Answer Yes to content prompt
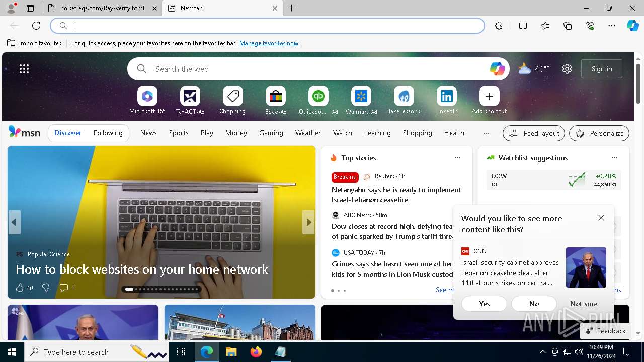The image size is (644, 362). click(485, 304)
